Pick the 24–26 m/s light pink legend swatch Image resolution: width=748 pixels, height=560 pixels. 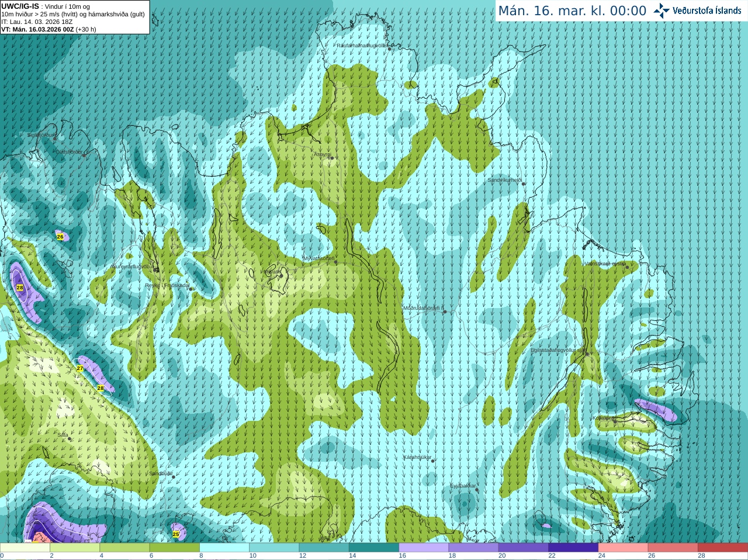[624, 548]
